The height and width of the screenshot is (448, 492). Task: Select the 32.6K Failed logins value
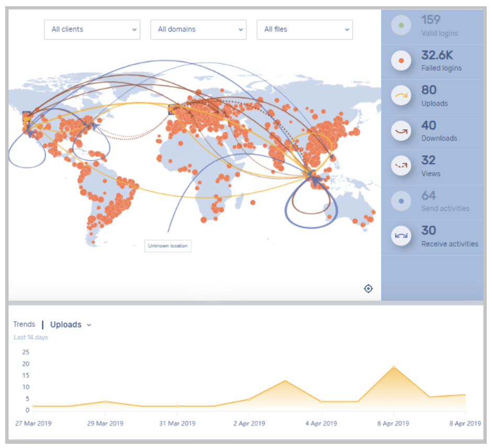point(437,55)
